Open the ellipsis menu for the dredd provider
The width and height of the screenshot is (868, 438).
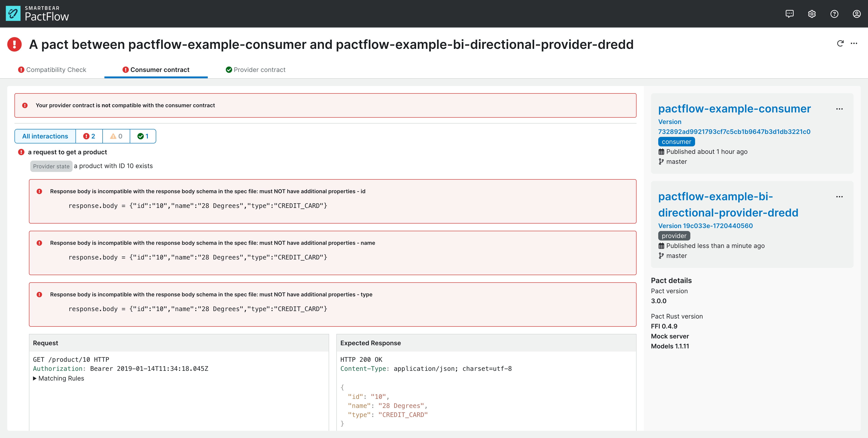[839, 197]
